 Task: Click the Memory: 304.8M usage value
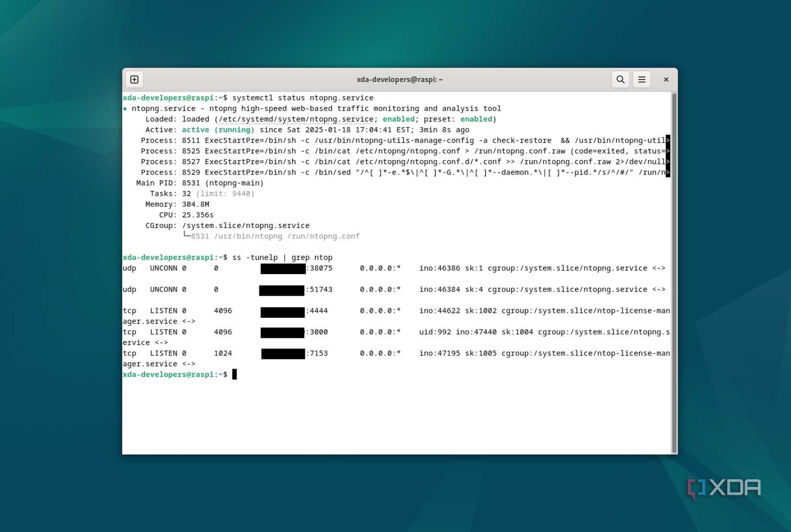[x=196, y=204]
